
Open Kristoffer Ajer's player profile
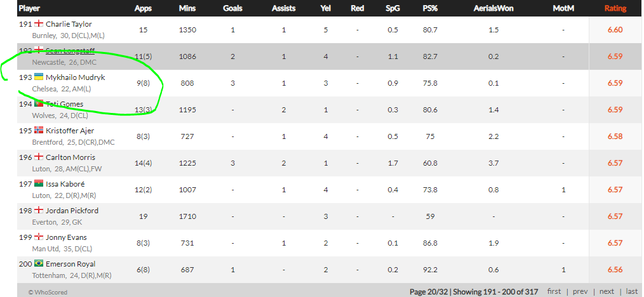click(x=70, y=131)
